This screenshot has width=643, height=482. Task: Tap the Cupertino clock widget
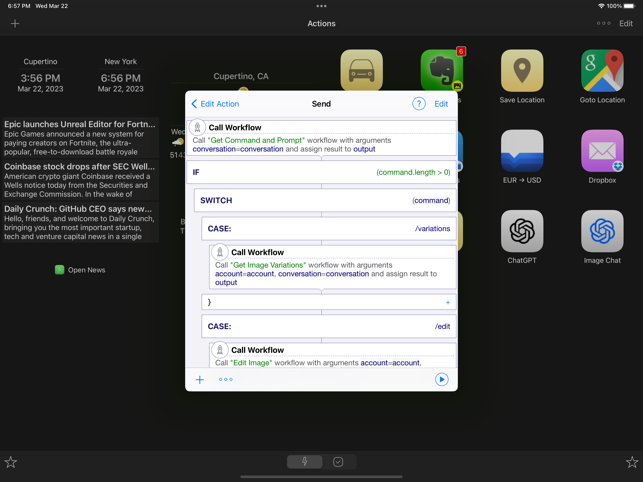click(40, 75)
